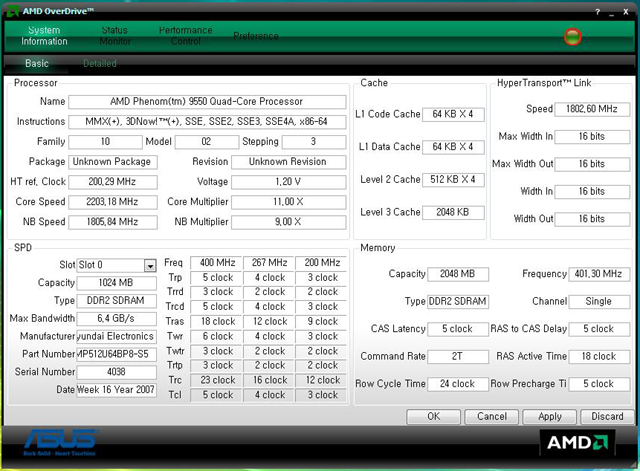Screen dimensions: 640x471
Task: Click the 400 MHz Freq column header
Action: (x=216, y=263)
